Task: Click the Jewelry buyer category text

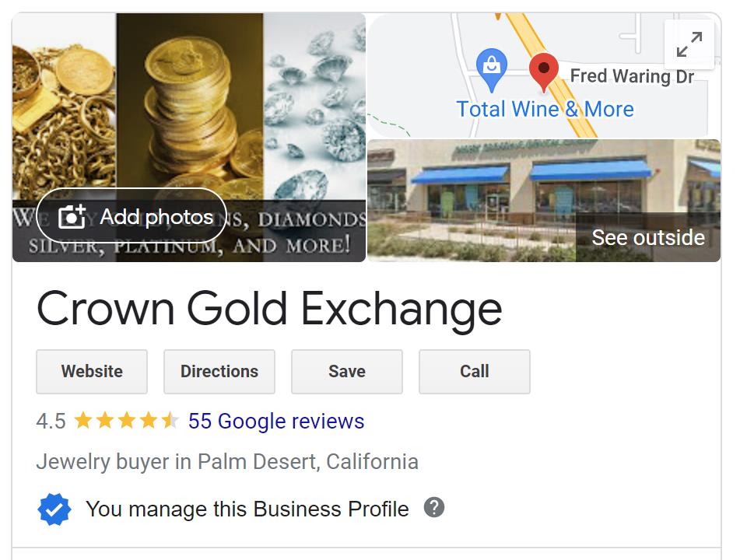Action: point(227,461)
